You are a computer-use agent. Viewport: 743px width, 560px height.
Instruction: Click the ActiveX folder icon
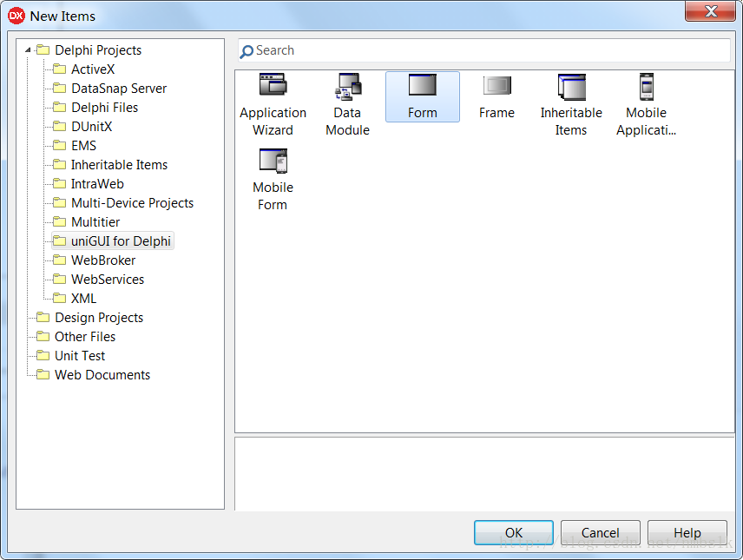coord(60,69)
